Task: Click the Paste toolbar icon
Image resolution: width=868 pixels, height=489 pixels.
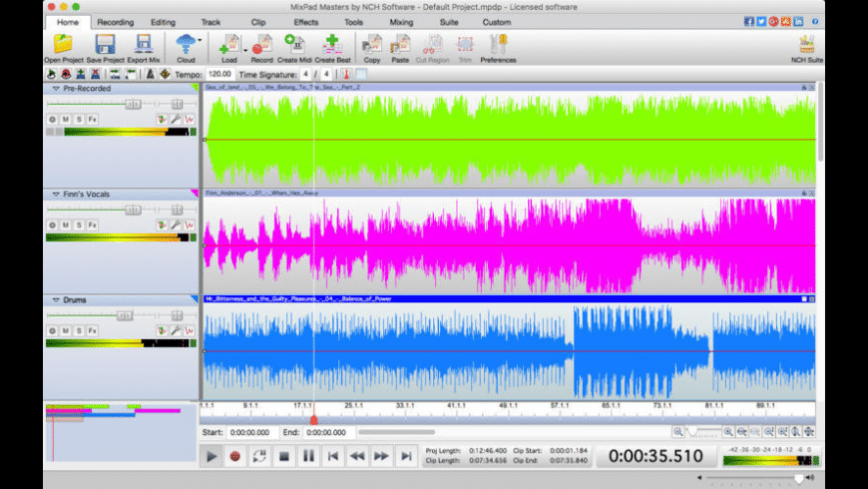Action: pos(400,48)
